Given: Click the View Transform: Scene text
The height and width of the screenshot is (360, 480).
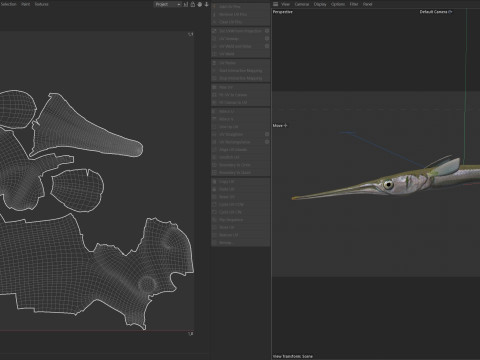Looking at the screenshot, I should click(x=293, y=356).
